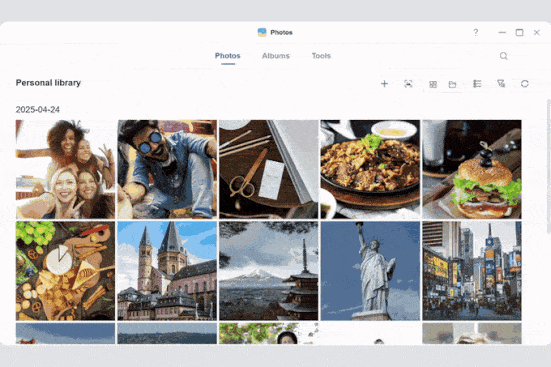Open the four women selfie photo

click(65, 169)
